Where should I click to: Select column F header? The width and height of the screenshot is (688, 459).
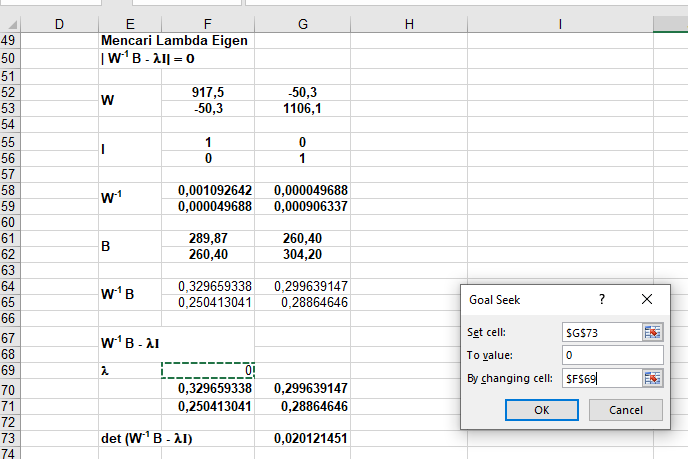(x=207, y=23)
